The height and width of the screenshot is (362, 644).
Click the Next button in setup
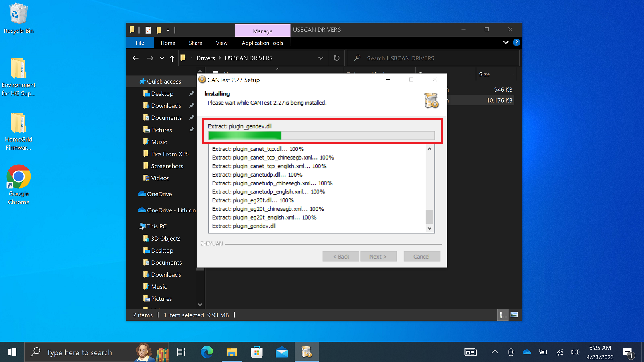tap(378, 257)
